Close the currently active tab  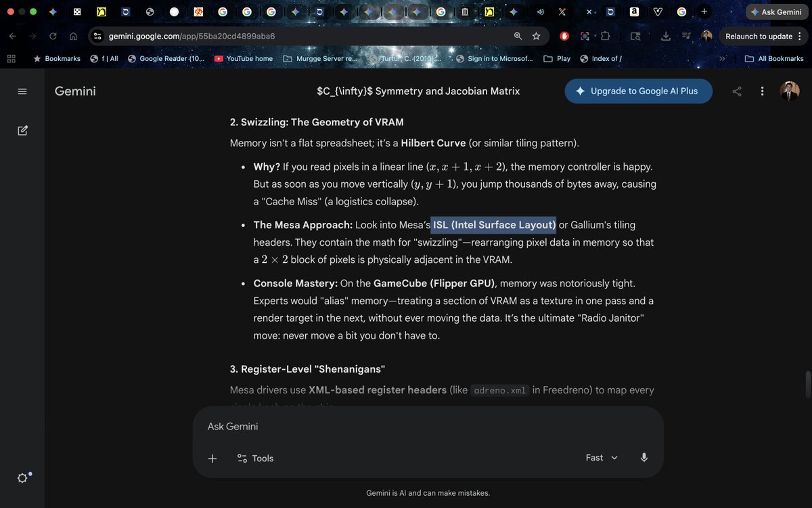[x=589, y=12]
